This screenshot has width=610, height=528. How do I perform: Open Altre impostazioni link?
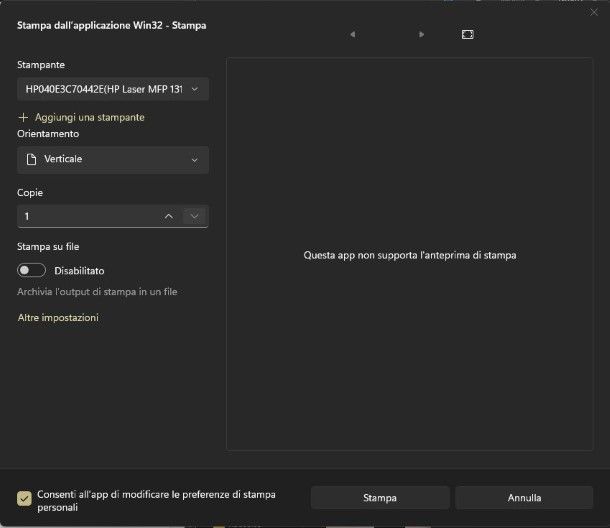(58, 318)
